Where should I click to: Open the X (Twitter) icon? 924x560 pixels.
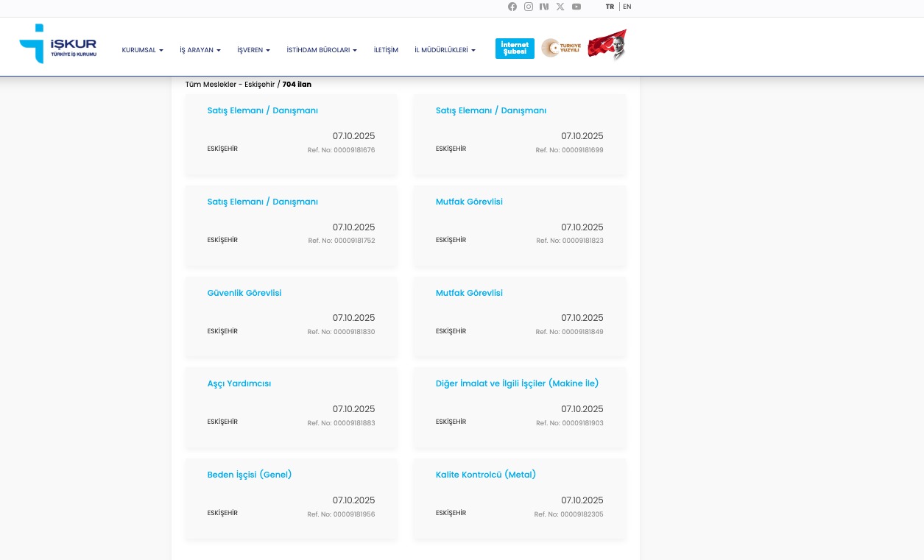pos(560,7)
